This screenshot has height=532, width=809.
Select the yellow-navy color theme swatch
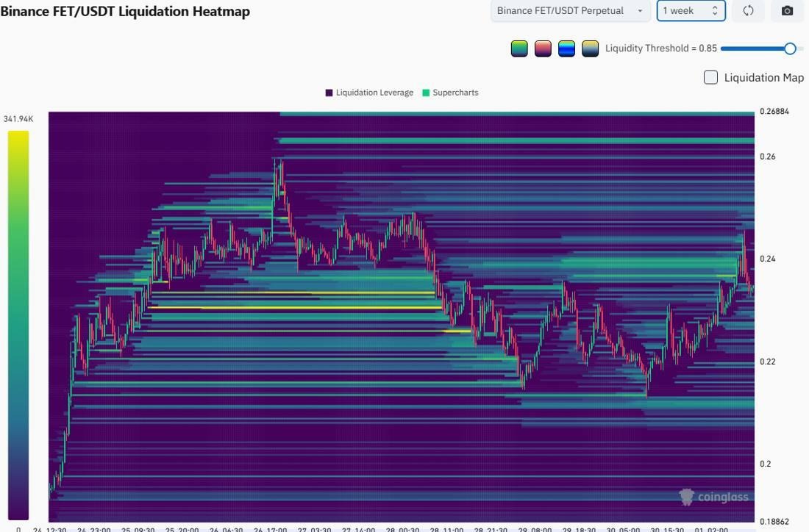tap(591, 48)
